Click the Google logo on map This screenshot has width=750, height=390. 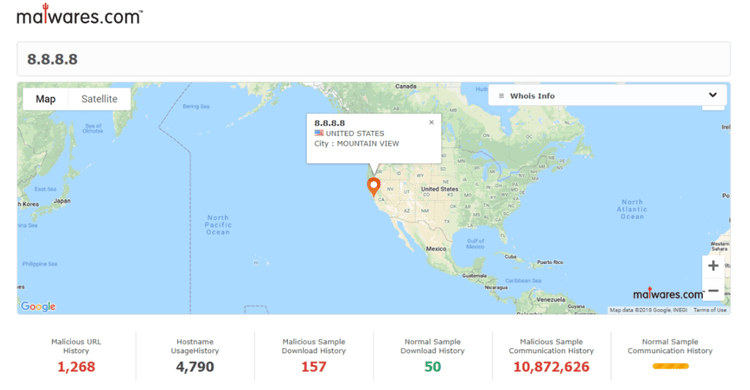pyautogui.click(x=38, y=306)
